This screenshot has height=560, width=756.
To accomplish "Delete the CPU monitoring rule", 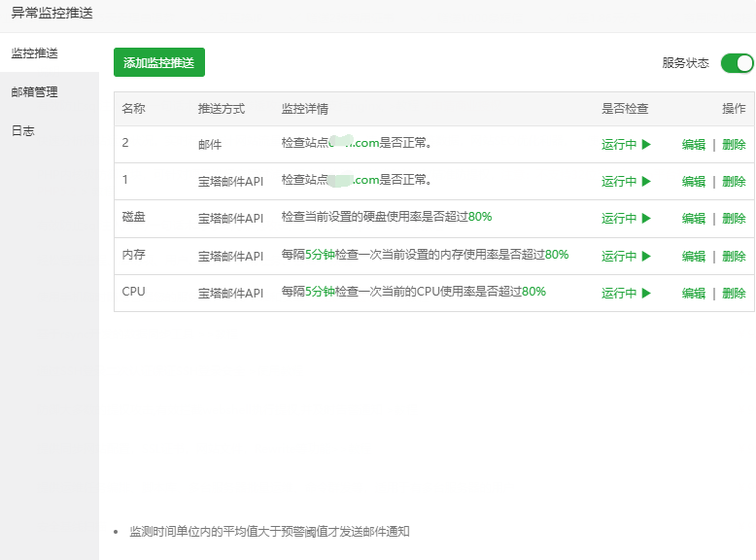I will point(734,293).
